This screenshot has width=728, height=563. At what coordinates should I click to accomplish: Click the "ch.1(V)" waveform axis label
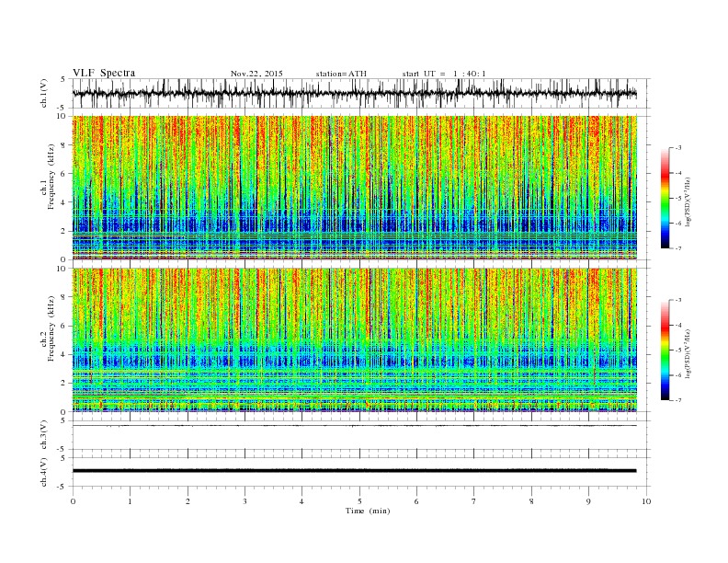(x=44, y=93)
